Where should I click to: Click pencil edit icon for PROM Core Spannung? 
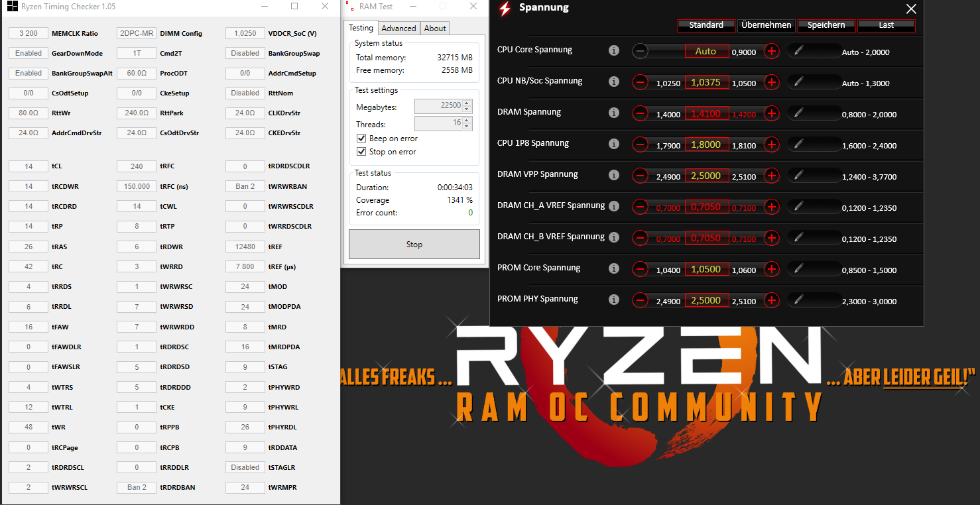coord(799,269)
